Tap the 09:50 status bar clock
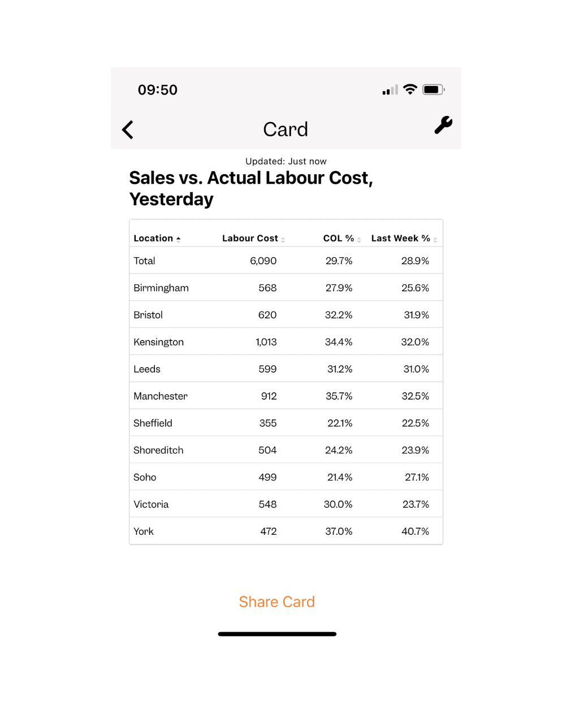 pyautogui.click(x=158, y=90)
